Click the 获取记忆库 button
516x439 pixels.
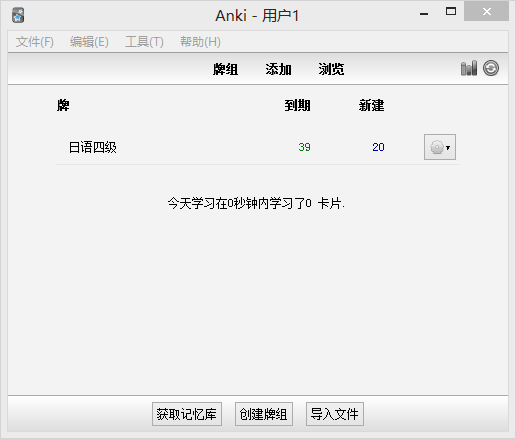pos(187,414)
